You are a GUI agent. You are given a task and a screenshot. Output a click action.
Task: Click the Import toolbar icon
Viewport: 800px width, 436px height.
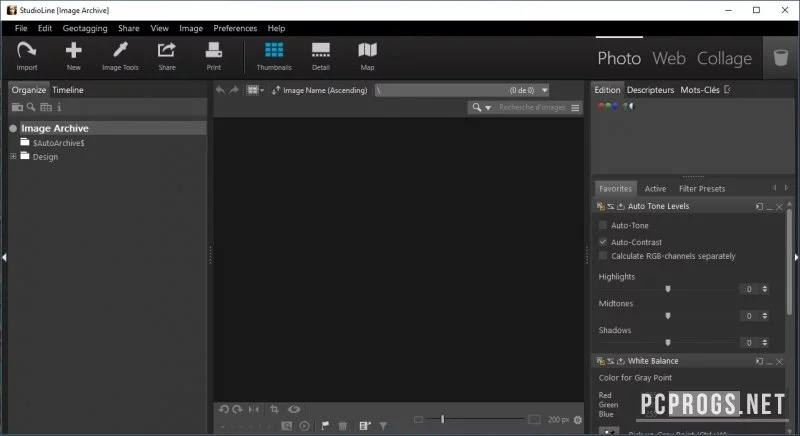pyautogui.click(x=26, y=50)
